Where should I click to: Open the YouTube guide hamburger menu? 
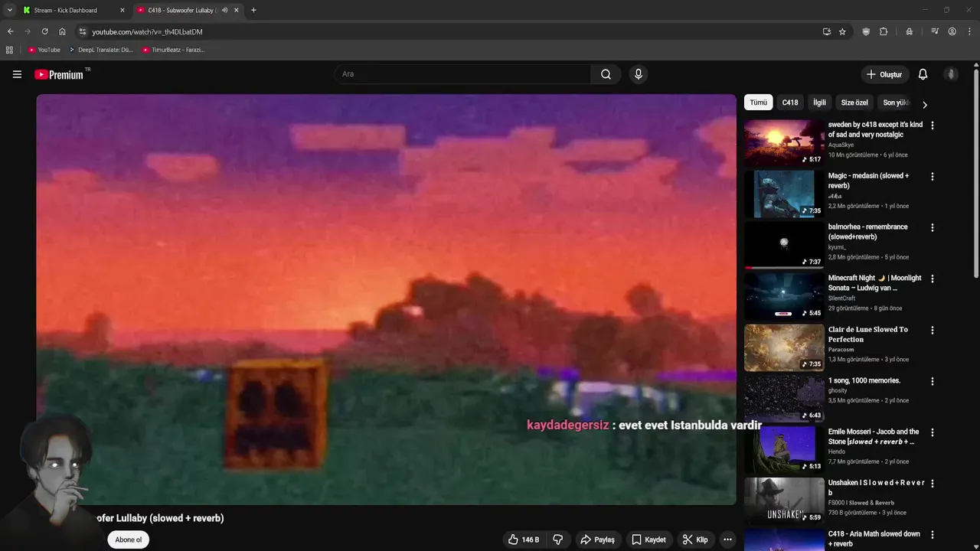click(x=17, y=74)
